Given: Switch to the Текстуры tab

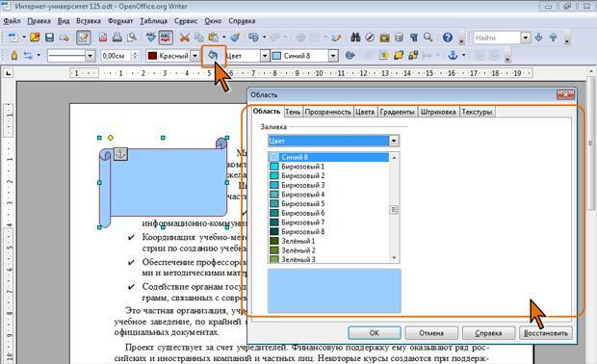Looking at the screenshot, I should pos(477,112).
